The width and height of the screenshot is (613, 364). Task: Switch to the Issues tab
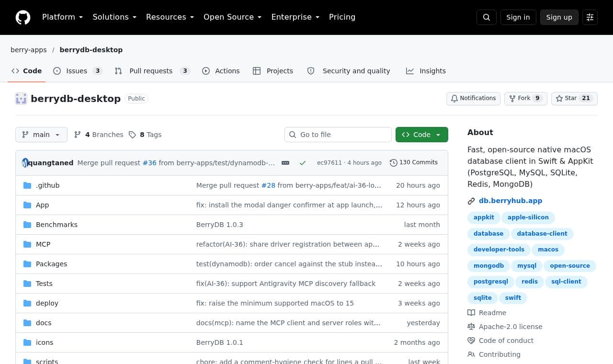78,71
